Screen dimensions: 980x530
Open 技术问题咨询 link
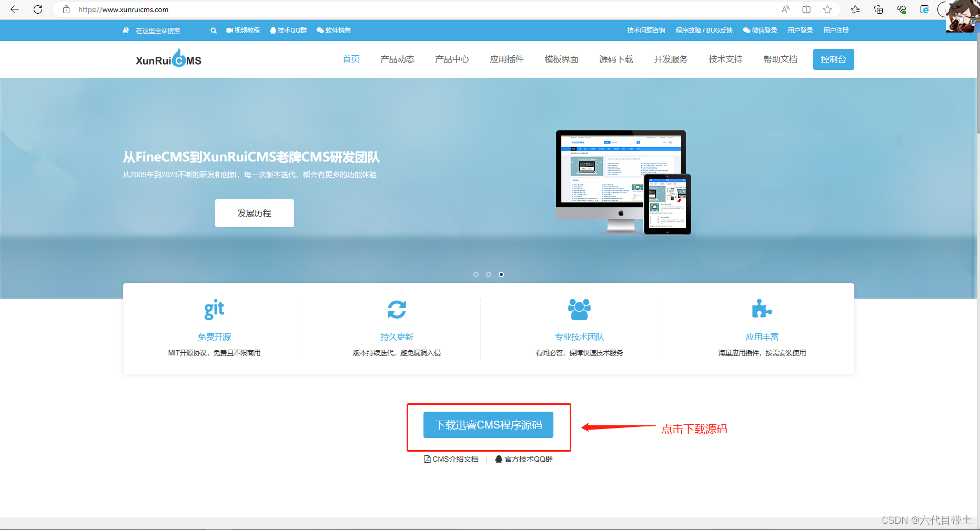[646, 30]
